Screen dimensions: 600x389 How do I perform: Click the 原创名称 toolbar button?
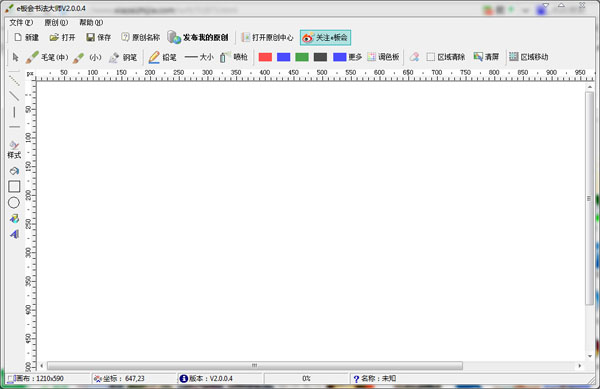click(140, 37)
